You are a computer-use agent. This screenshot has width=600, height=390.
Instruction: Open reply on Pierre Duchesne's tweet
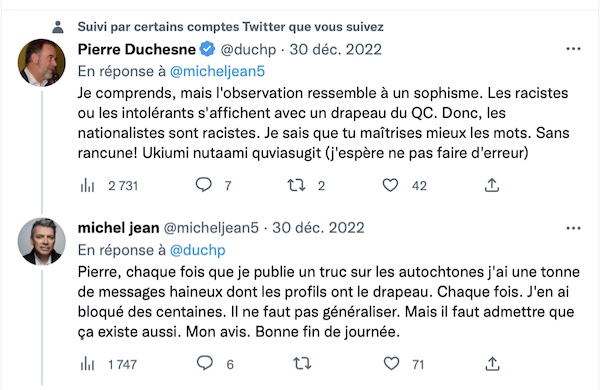tap(204, 185)
